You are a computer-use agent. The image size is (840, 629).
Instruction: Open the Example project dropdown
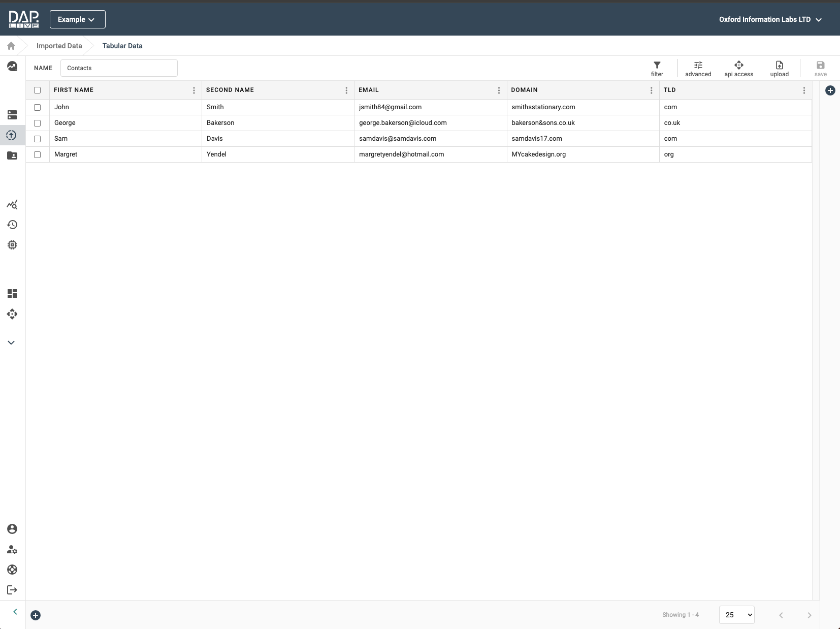point(77,19)
